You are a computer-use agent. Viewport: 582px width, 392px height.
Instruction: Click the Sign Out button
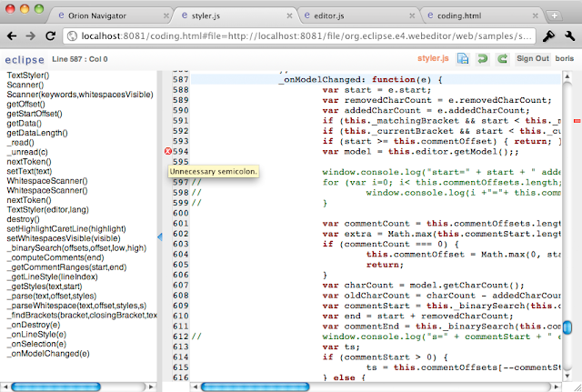click(533, 58)
